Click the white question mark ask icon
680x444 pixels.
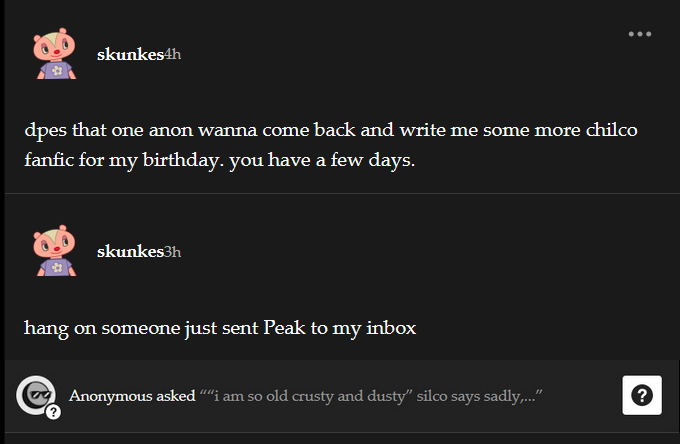pos(642,396)
